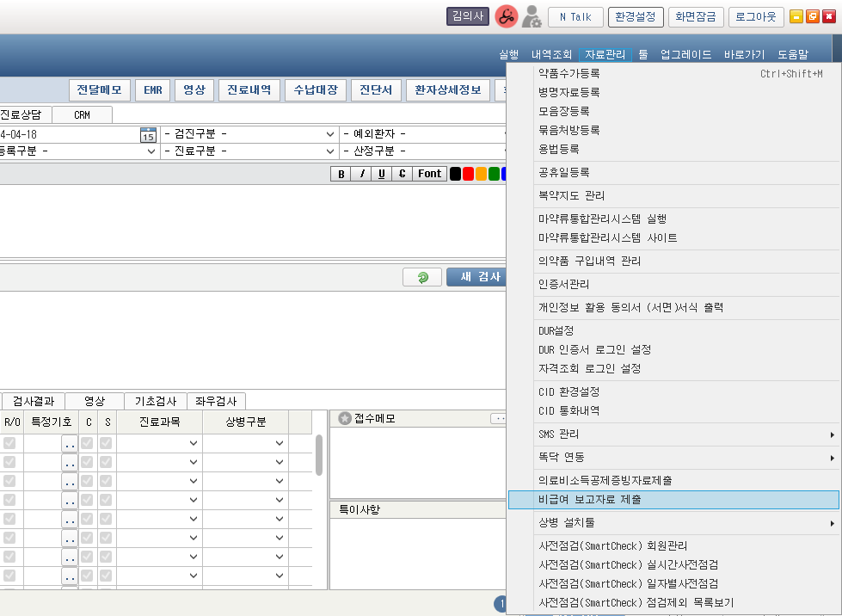Pick the red color swatch
The width and height of the screenshot is (842, 616).
(x=469, y=174)
